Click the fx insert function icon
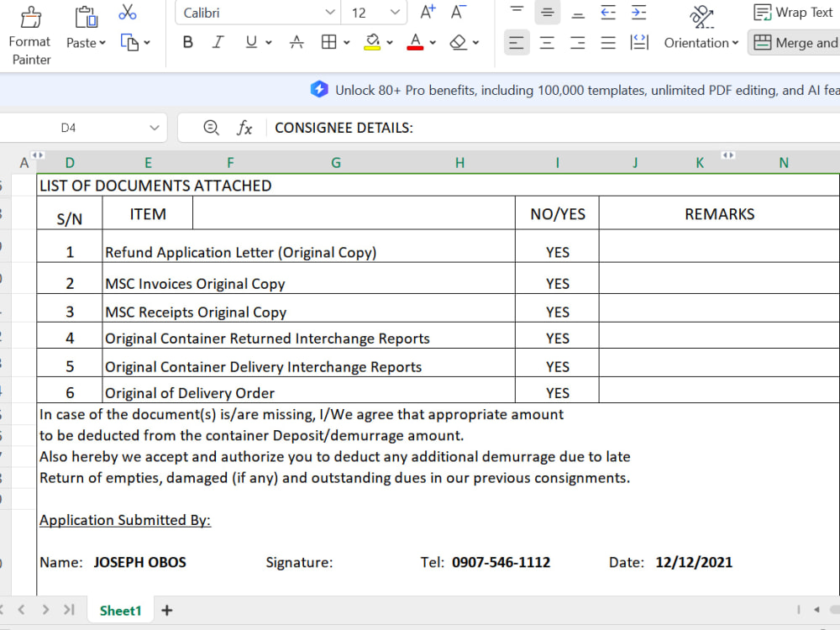Image resolution: width=840 pixels, height=630 pixels. 244,128
